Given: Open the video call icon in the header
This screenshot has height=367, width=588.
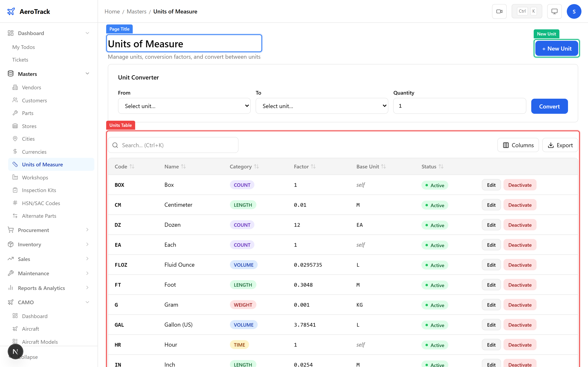Looking at the screenshot, I should point(499,11).
